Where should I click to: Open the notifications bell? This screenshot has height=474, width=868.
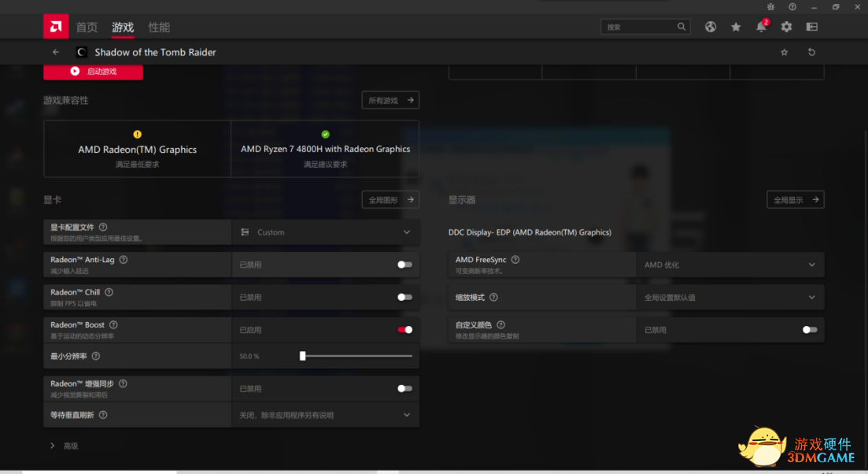(761, 27)
